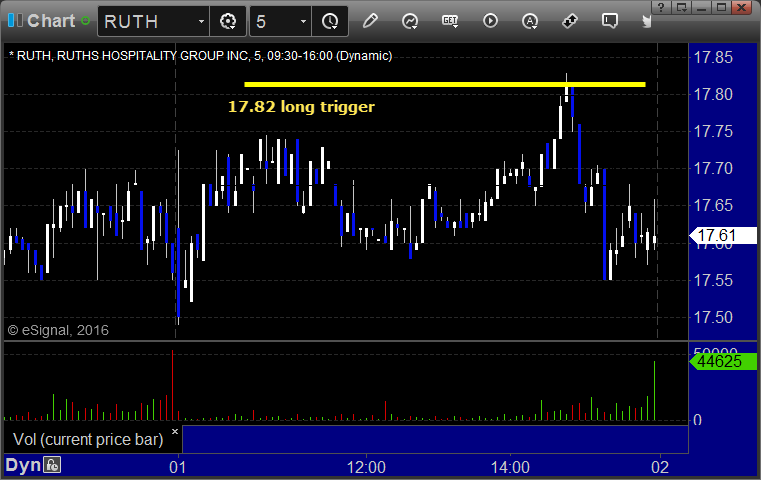Click the 02 date axis label

(x=660, y=467)
